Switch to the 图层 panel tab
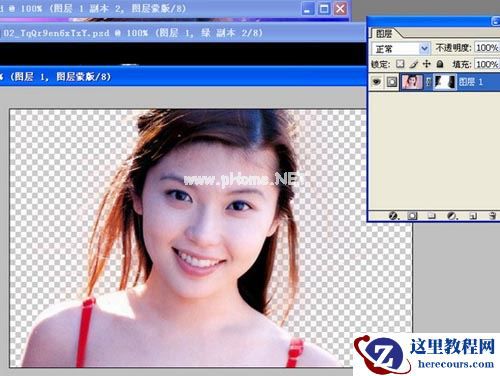This screenshot has width=500, height=376. point(384,33)
